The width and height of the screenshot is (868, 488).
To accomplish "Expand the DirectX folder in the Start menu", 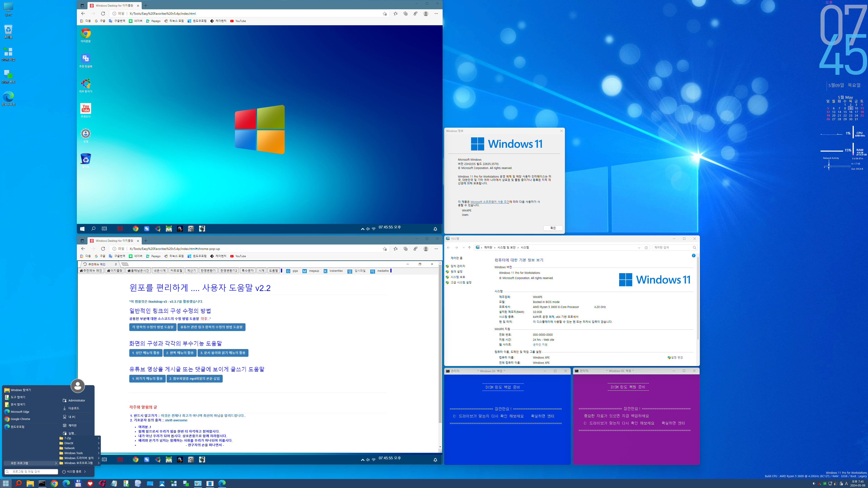I will (x=80, y=443).
